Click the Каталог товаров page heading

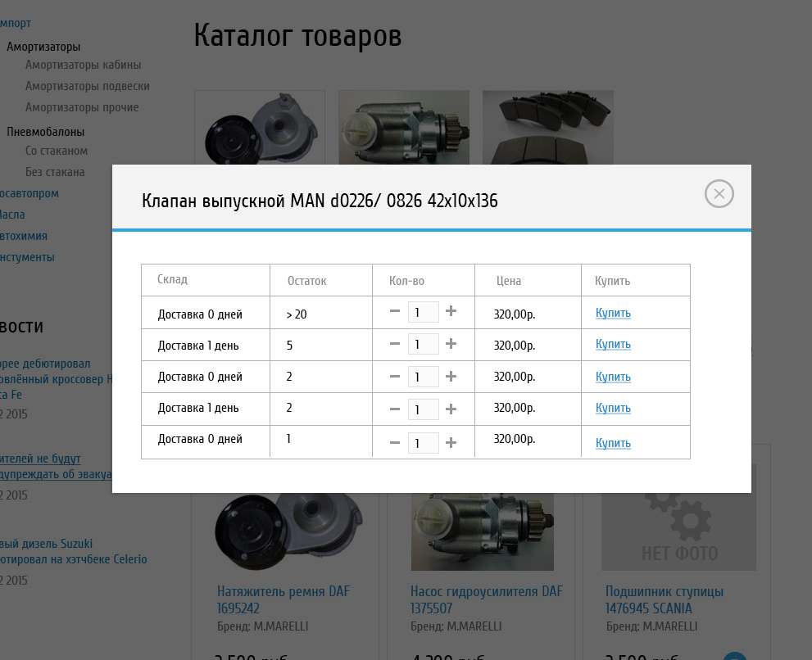(297, 36)
